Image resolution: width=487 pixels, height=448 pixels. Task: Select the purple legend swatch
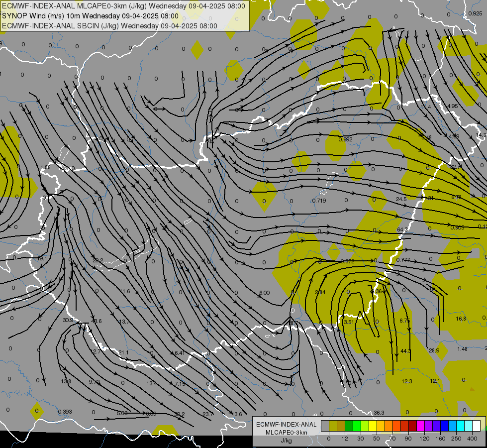(x=429, y=426)
